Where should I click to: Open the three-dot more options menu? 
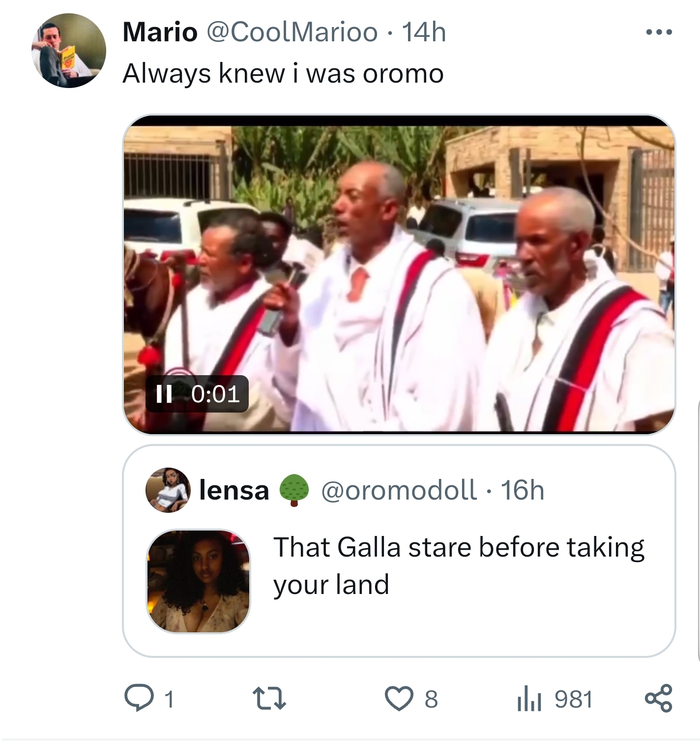click(658, 33)
